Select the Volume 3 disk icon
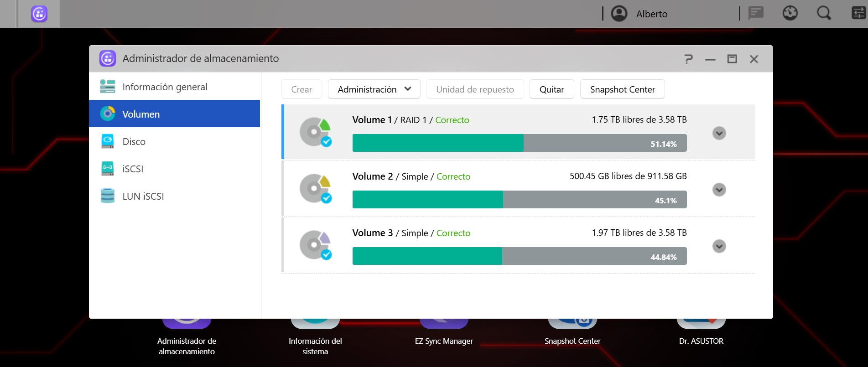The image size is (868, 367). (x=315, y=245)
